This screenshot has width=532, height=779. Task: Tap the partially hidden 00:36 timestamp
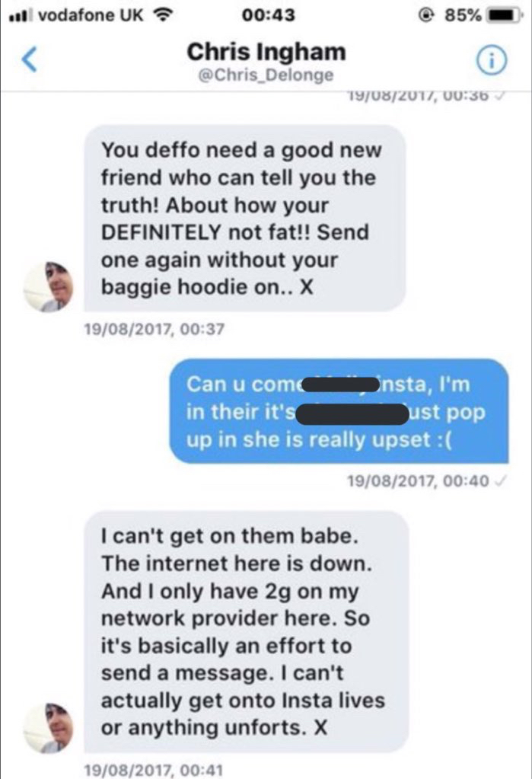[x=419, y=95]
